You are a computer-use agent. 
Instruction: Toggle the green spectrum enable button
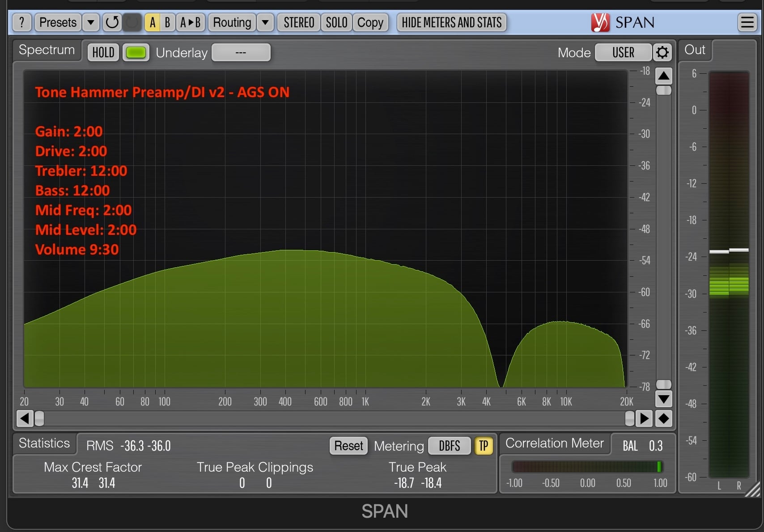[x=136, y=52]
